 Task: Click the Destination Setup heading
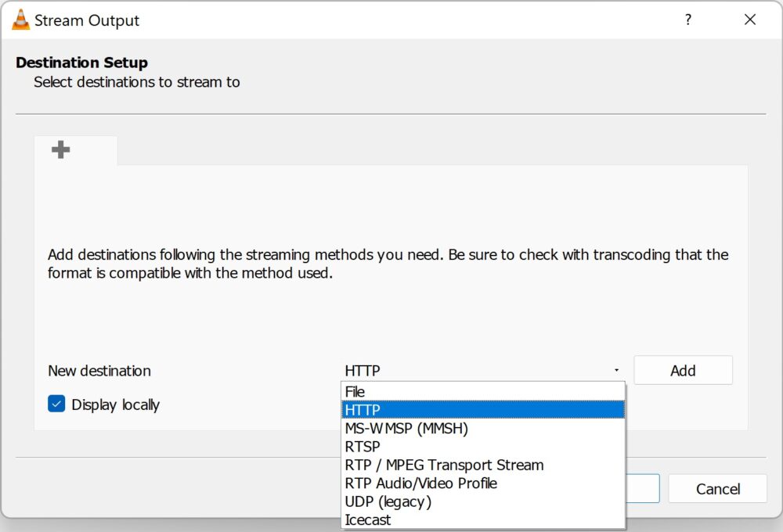[x=81, y=63]
